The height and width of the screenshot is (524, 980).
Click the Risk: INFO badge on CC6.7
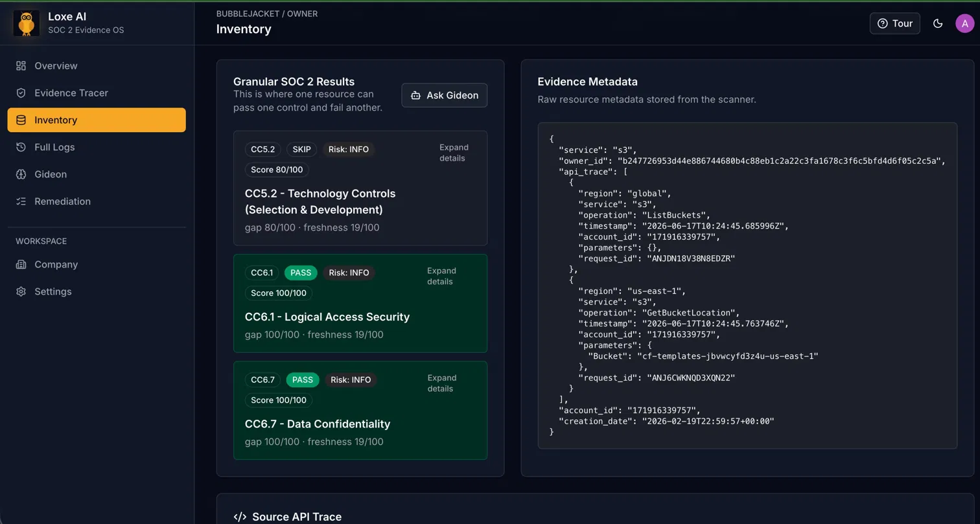coord(351,380)
